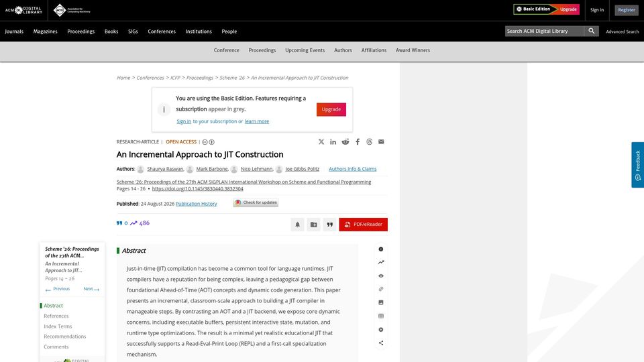The image size is (644, 362).
Task: Switch to the Authors sub-navigation tab
Action: coord(343,50)
